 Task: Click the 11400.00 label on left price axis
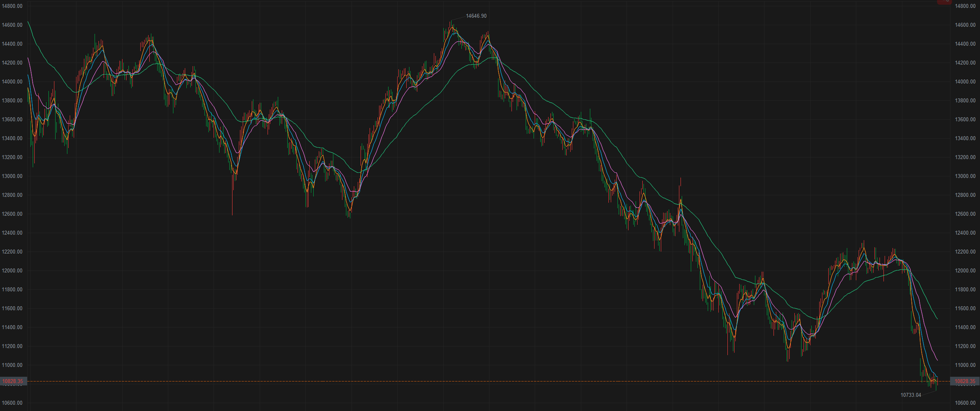coord(12,327)
